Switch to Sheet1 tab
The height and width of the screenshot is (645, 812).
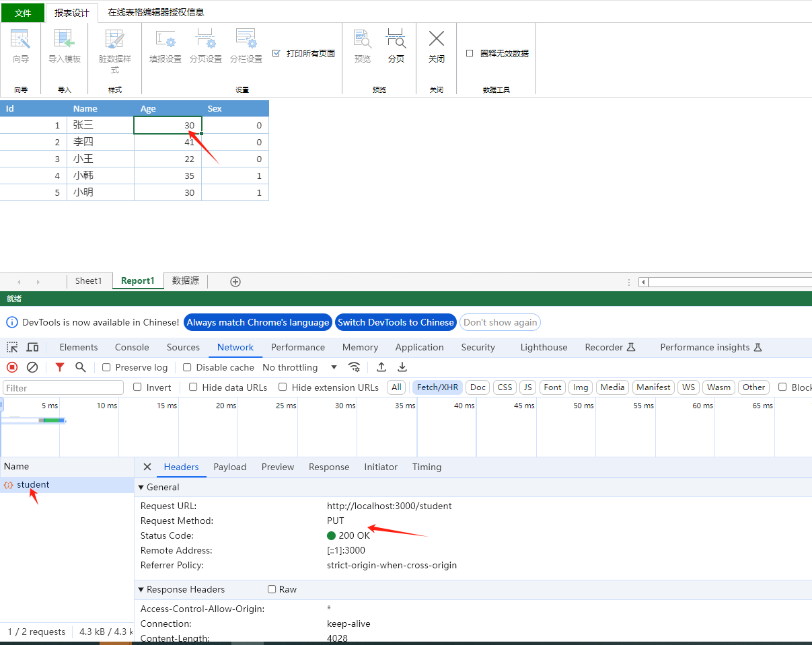click(89, 281)
